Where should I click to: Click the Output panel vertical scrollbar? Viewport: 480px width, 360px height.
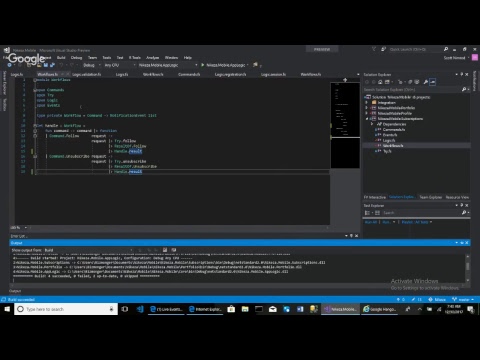pyautogui.click(x=468, y=268)
